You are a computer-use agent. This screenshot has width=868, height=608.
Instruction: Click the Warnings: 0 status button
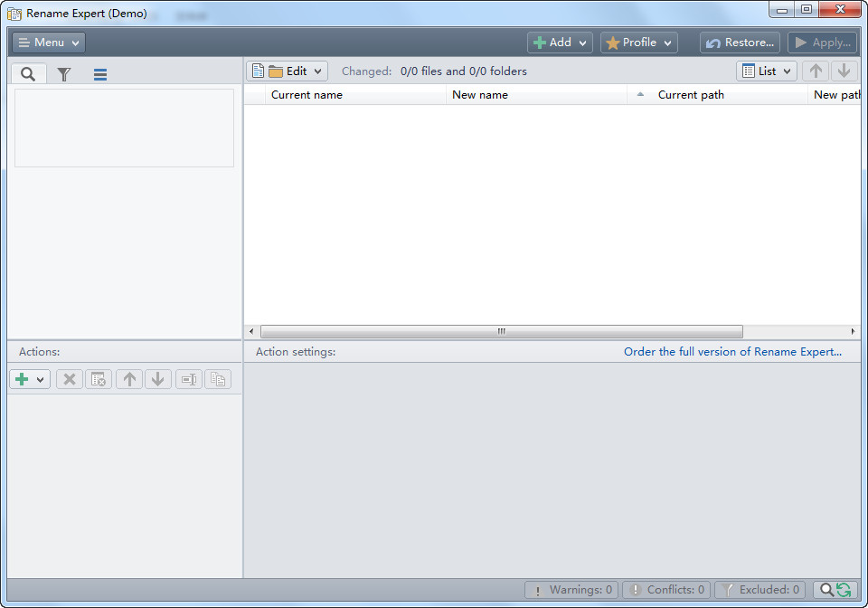pyautogui.click(x=571, y=590)
